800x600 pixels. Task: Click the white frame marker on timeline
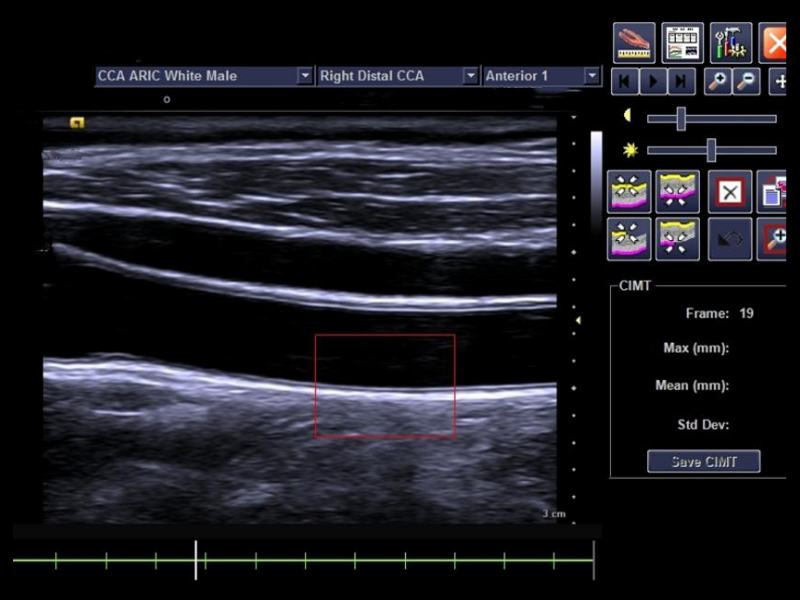tap(196, 560)
